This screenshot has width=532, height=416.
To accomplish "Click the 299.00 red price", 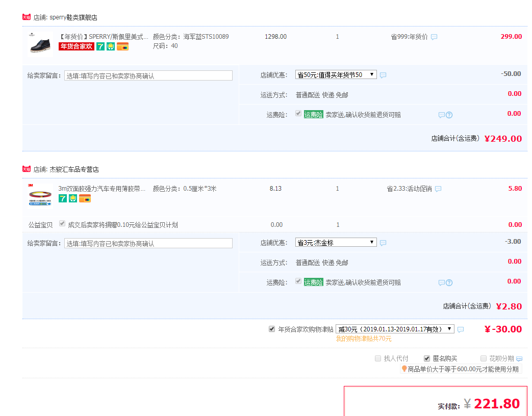I will point(511,37).
